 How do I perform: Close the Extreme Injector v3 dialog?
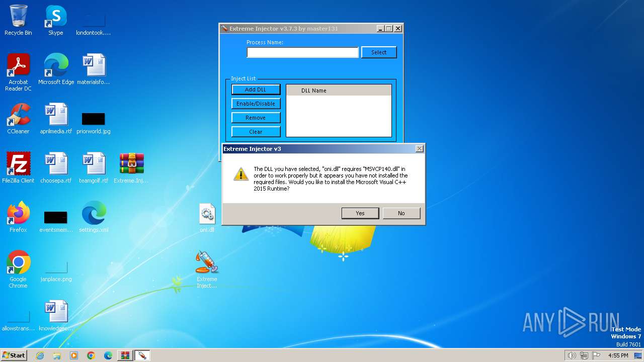click(x=419, y=149)
